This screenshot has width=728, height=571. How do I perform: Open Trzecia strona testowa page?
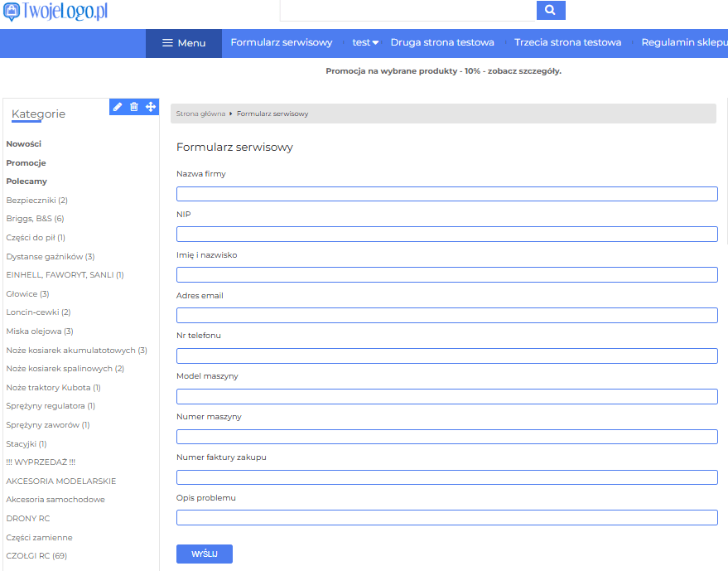pos(567,43)
